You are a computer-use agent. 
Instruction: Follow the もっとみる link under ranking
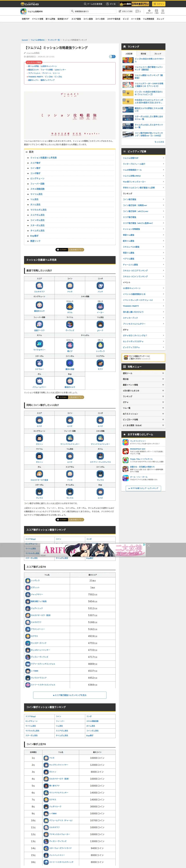click(x=159, y=142)
